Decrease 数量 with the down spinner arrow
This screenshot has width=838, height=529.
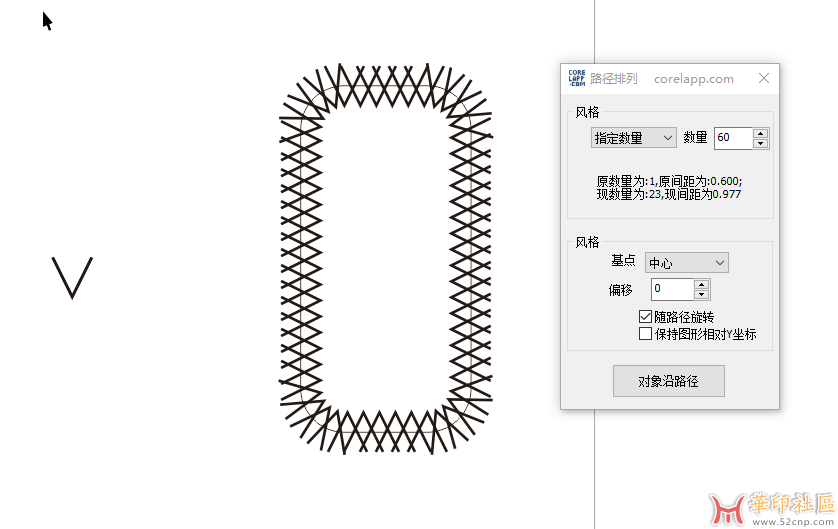pyautogui.click(x=760, y=143)
